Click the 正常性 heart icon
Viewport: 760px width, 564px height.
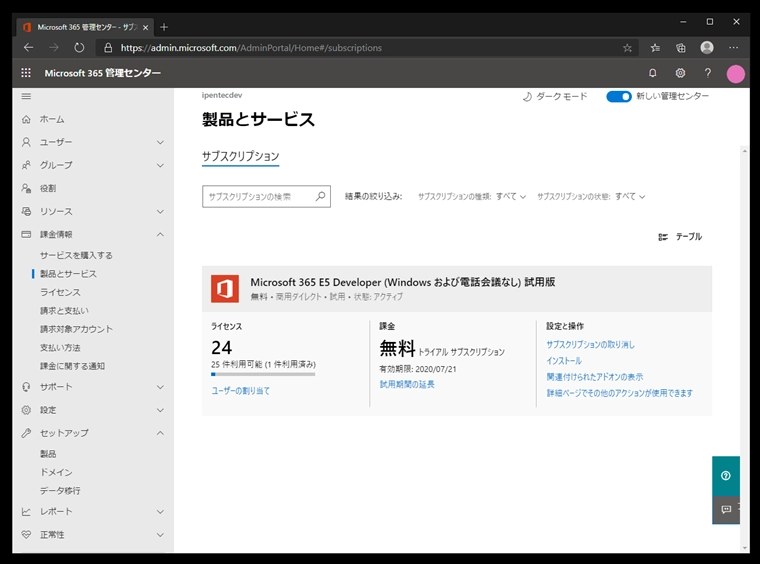pos(26,534)
